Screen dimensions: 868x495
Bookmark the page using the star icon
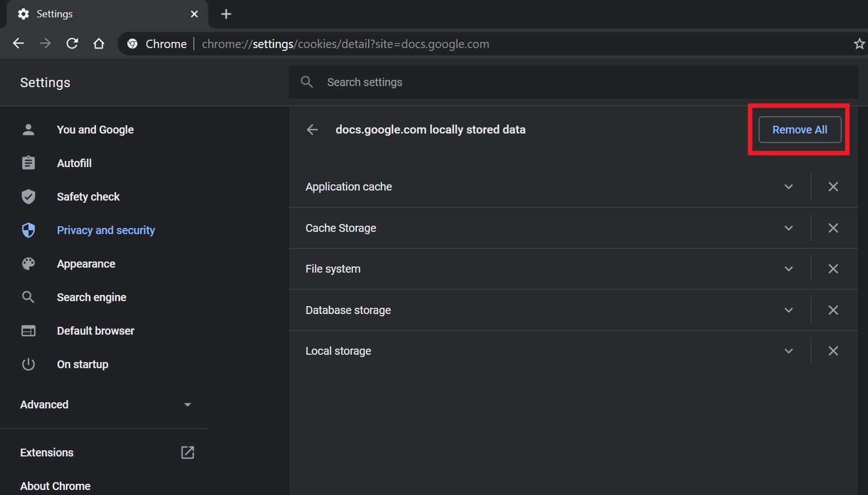[859, 43]
